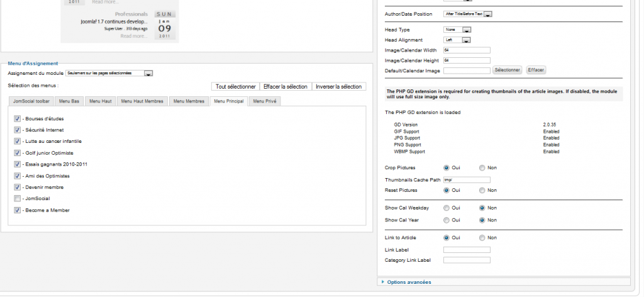Switch to the JomSocial toolbar tab
644x297 pixels.
click(x=31, y=101)
